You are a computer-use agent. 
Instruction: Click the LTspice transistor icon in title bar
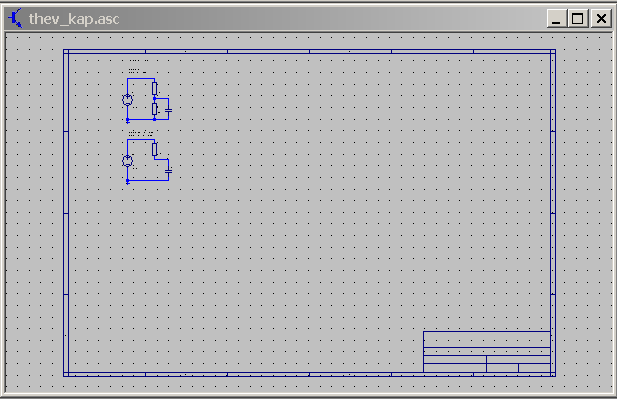pyautogui.click(x=15, y=18)
